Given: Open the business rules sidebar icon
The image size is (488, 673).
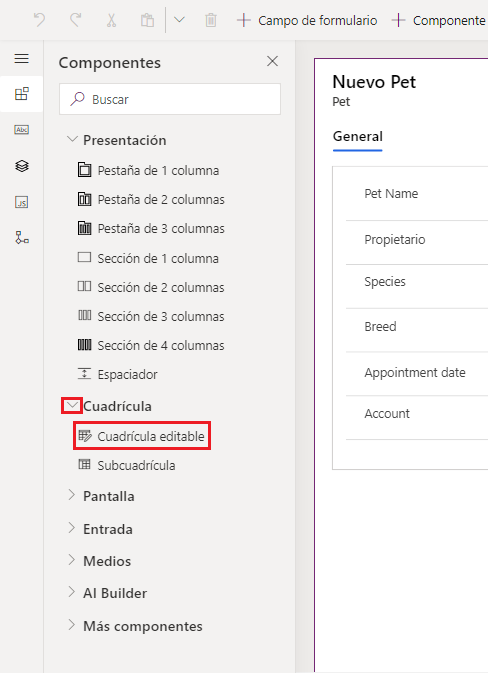Looking at the screenshot, I should point(21,237).
